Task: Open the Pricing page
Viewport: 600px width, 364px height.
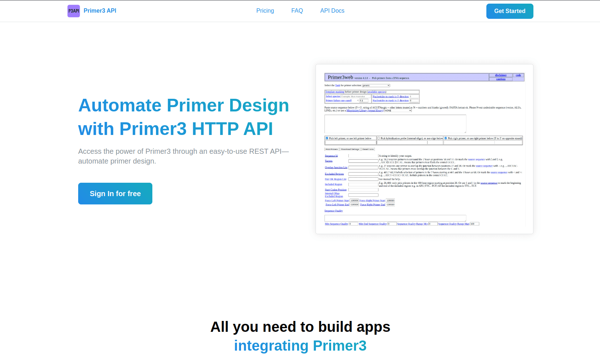Action: 265,10
